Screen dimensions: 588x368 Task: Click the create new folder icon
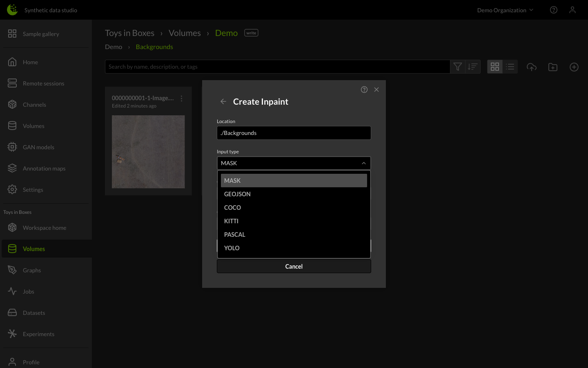(x=553, y=67)
